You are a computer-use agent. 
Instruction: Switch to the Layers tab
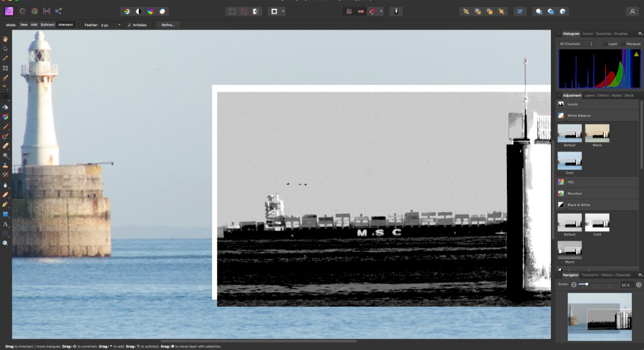[589, 96]
